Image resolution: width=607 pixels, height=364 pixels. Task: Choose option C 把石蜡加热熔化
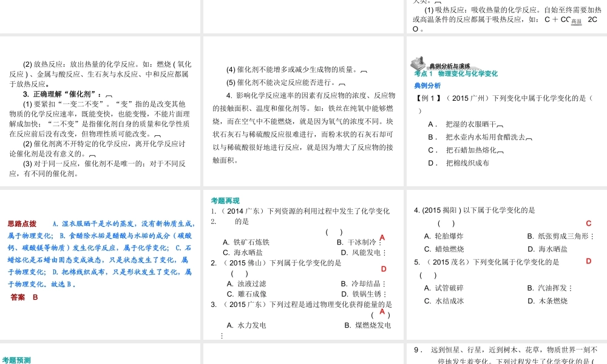click(x=466, y=150)
